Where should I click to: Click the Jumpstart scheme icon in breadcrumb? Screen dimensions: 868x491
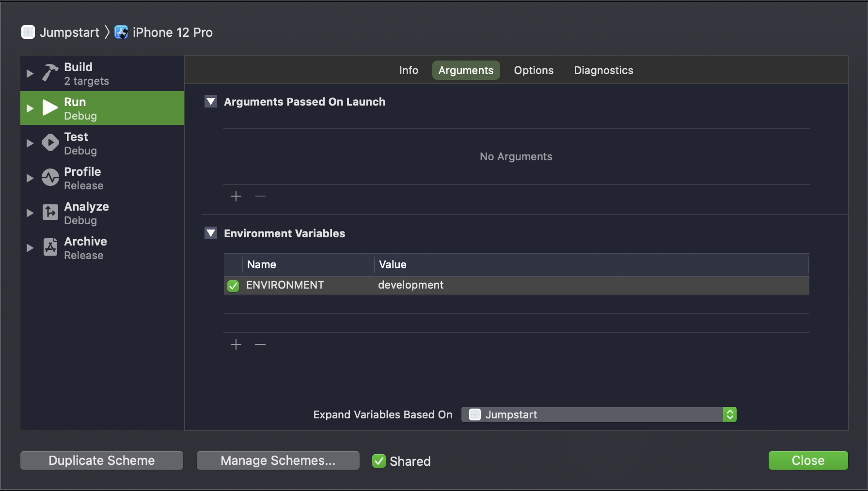pos(28,32)
